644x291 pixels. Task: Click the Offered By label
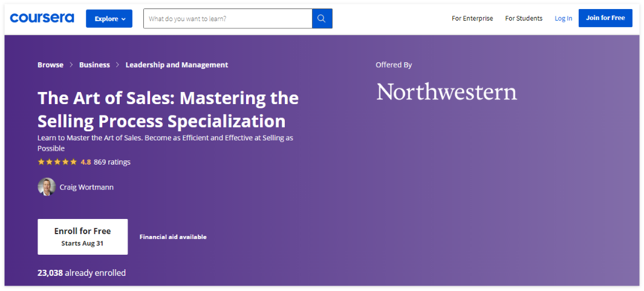point(394,65)
